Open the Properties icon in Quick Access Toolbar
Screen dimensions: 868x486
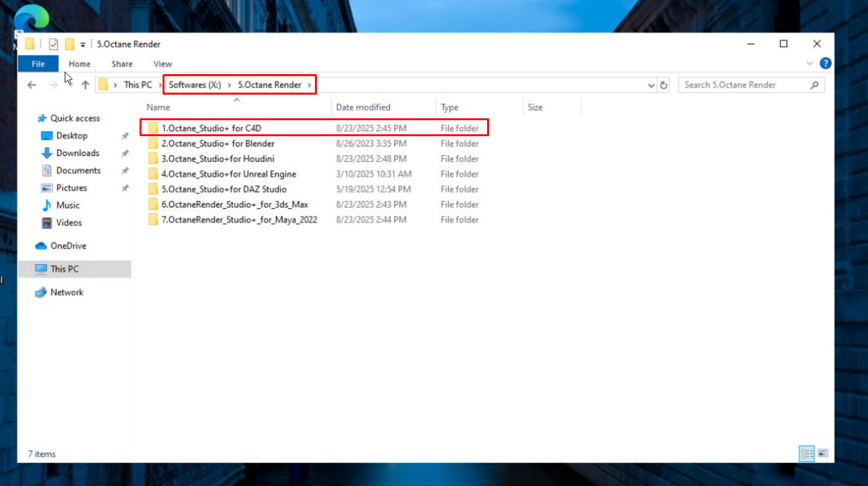coord(53,44)
